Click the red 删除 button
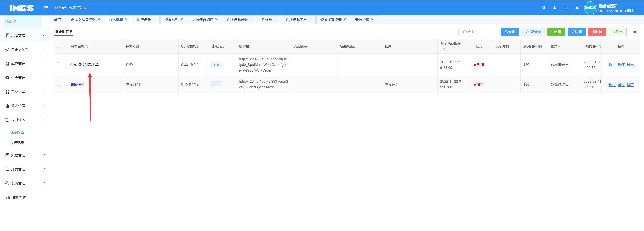The width and height of the screenshot is (644, 231). tap(597, 32)
